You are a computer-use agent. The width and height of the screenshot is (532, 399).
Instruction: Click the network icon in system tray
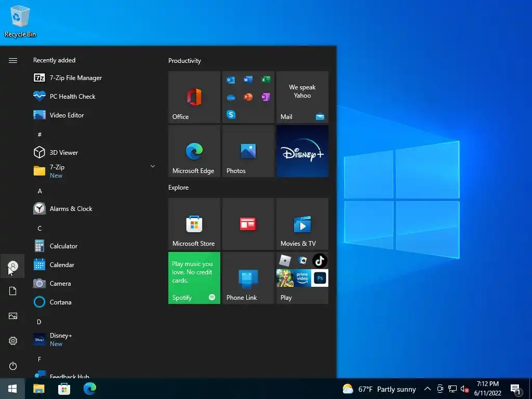click(453, 389)
